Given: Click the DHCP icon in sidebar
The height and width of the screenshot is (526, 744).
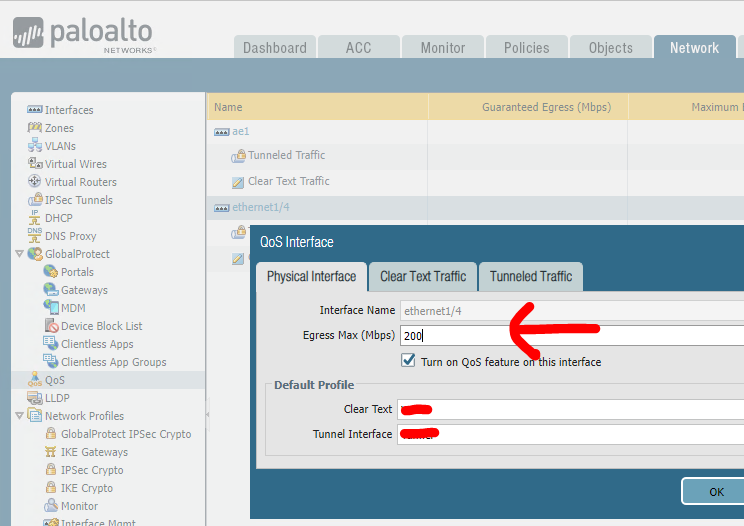Looking at the screenshot, I should coord(35,217).
